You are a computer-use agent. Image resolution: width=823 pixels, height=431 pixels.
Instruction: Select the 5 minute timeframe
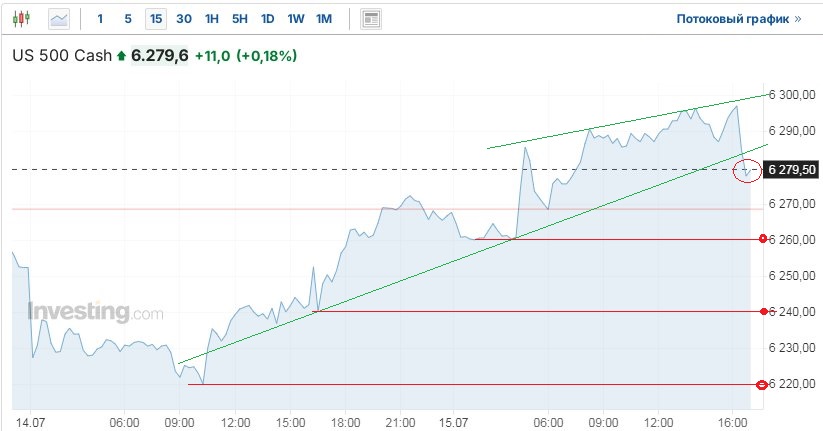(x=128, y=19)
